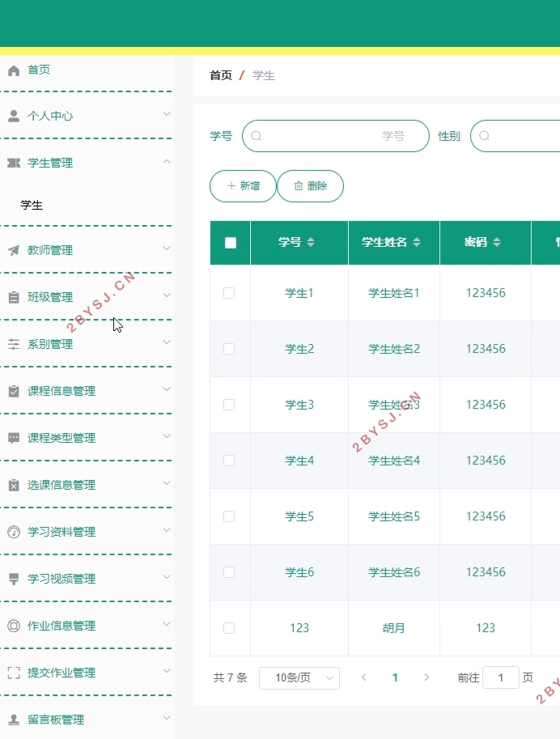Collapse 学生管理 with its chevron
560x739 pixels.
pyautogui.click(x=167, y=162)
